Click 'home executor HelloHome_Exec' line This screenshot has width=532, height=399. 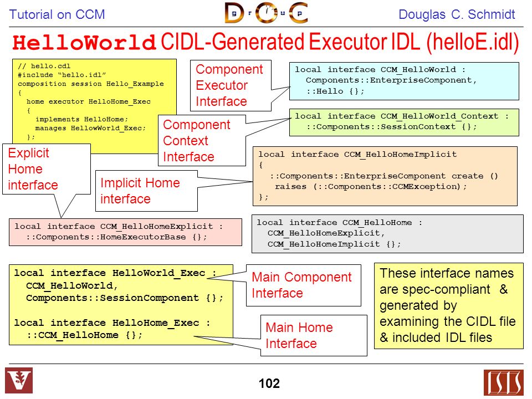[89, 101]
